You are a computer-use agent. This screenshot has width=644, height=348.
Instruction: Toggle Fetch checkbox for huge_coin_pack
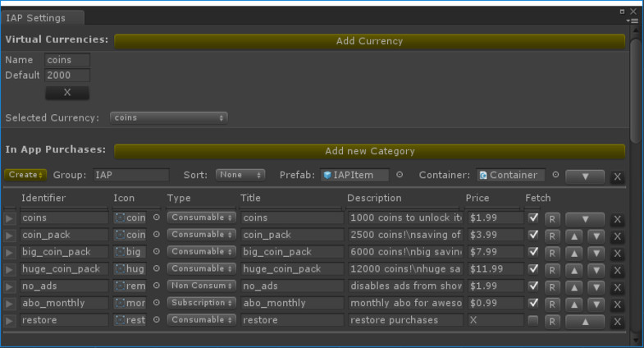(x=533, y=268)
